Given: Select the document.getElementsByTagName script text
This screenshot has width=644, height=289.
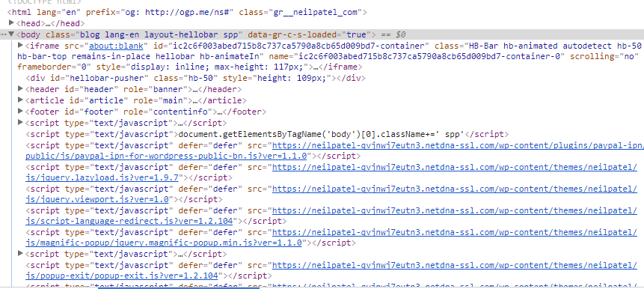Looking at the screenshot, I should 321,135.
